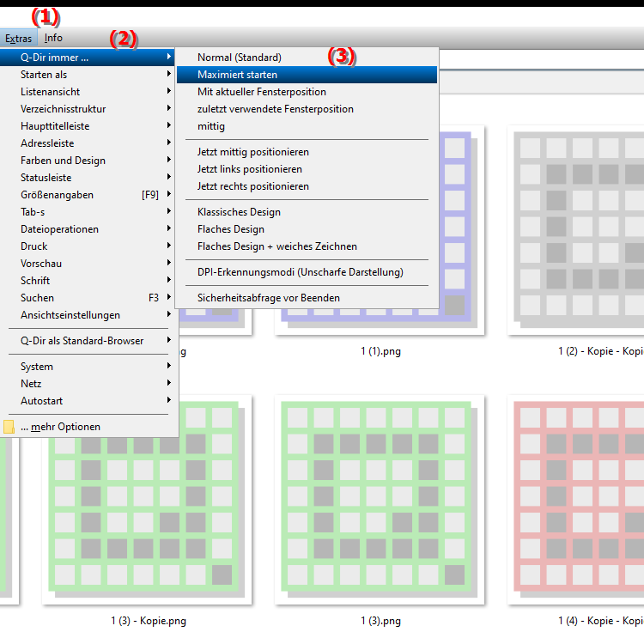644x644 pixels.
Task: Open the Extras menu
Action: click(x=19, y=38)
